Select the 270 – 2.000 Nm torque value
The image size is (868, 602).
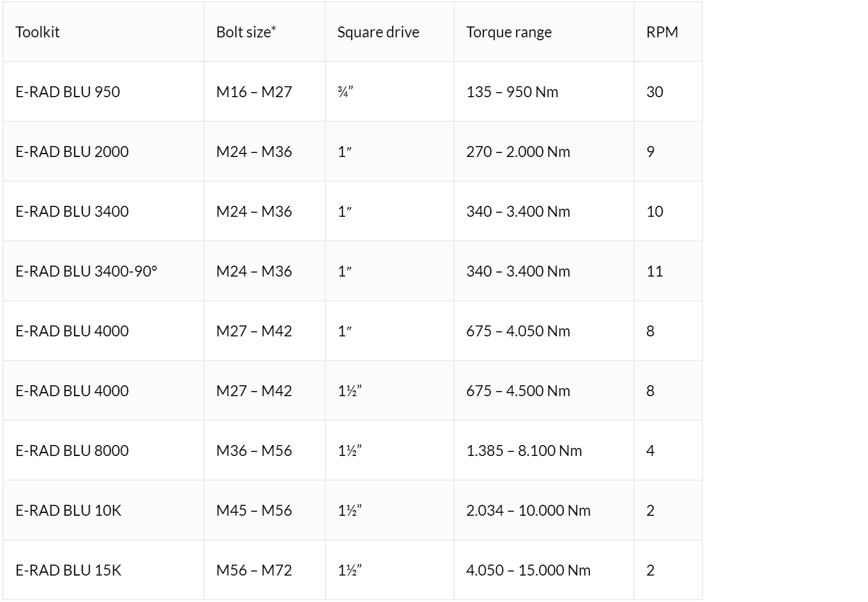(518, 151)
